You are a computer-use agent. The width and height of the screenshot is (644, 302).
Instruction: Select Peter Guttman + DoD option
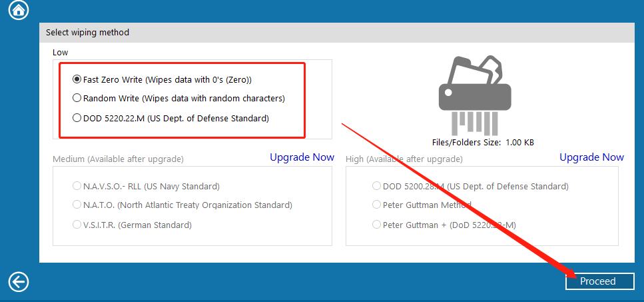click(444, 225)
